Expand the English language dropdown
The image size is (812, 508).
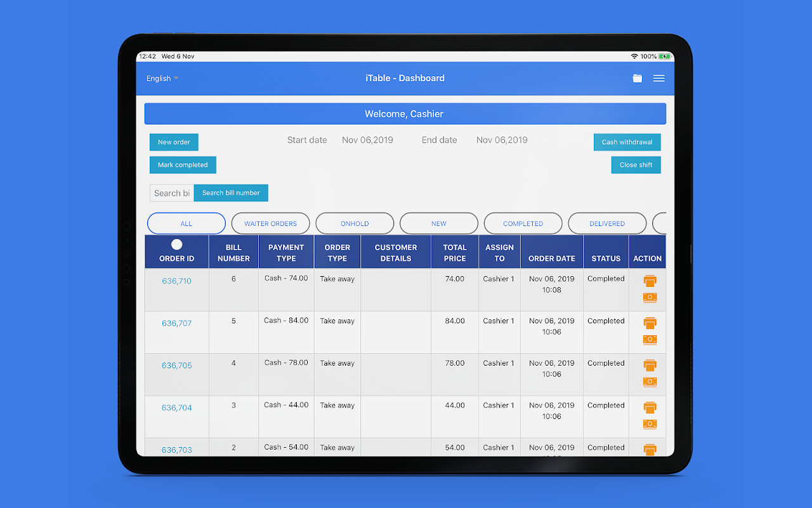tap(162, 78)
